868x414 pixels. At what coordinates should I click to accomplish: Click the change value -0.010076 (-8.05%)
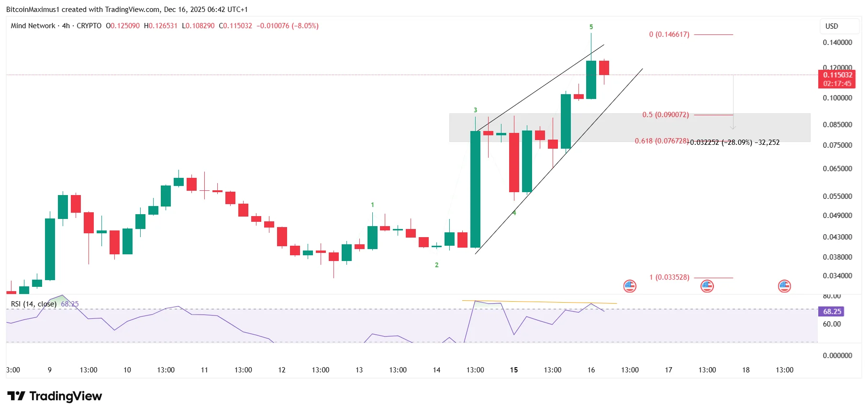pos(288,26)
